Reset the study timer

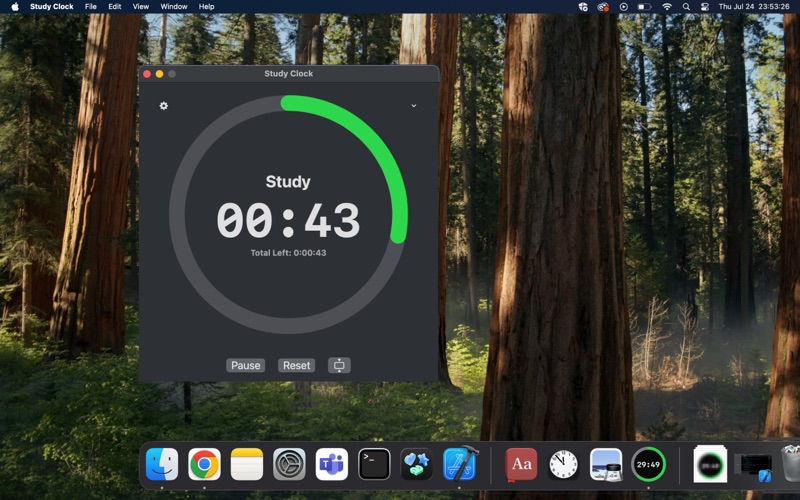296,365
